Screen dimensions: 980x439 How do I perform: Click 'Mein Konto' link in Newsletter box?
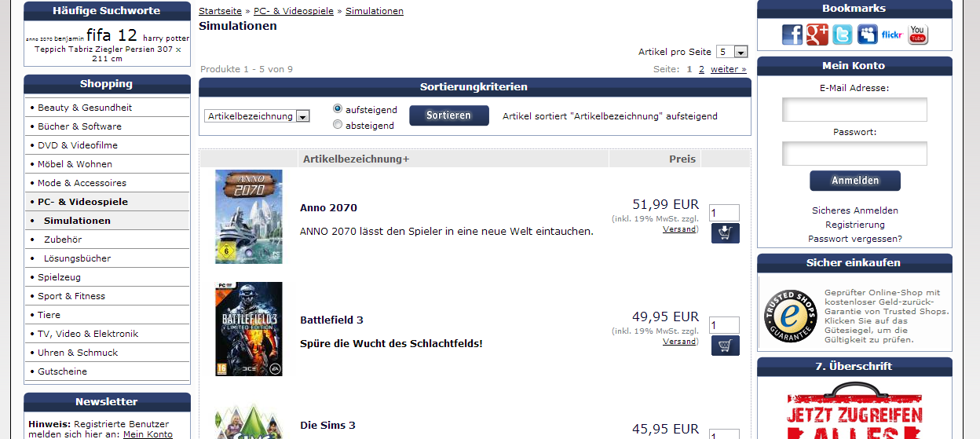click(148, 434)
